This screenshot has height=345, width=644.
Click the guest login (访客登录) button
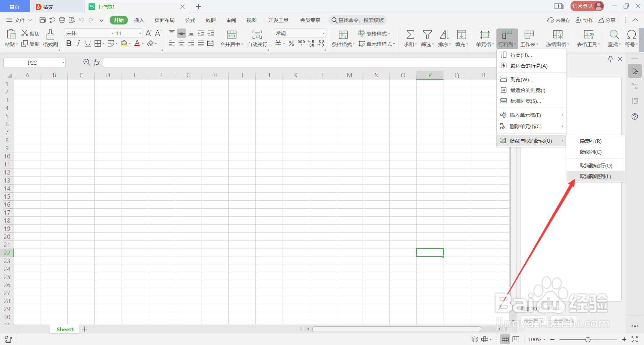[587, 6]
